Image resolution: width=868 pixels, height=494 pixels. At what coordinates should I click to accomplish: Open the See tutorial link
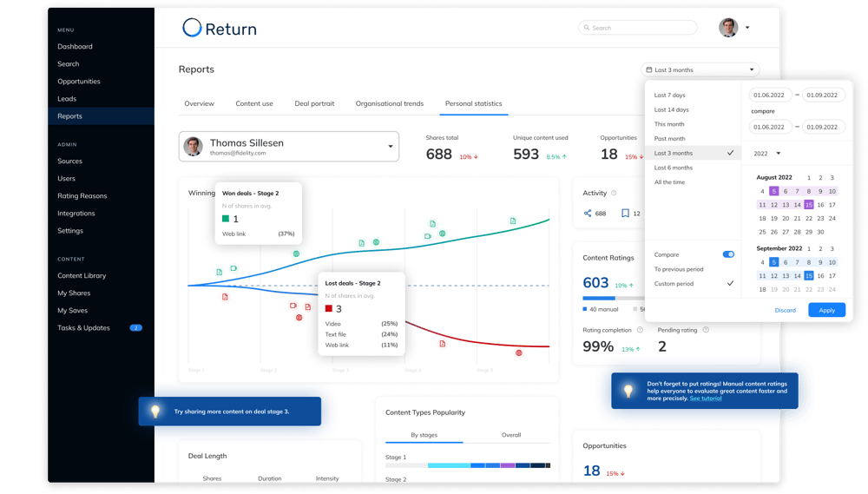point(705,398)
